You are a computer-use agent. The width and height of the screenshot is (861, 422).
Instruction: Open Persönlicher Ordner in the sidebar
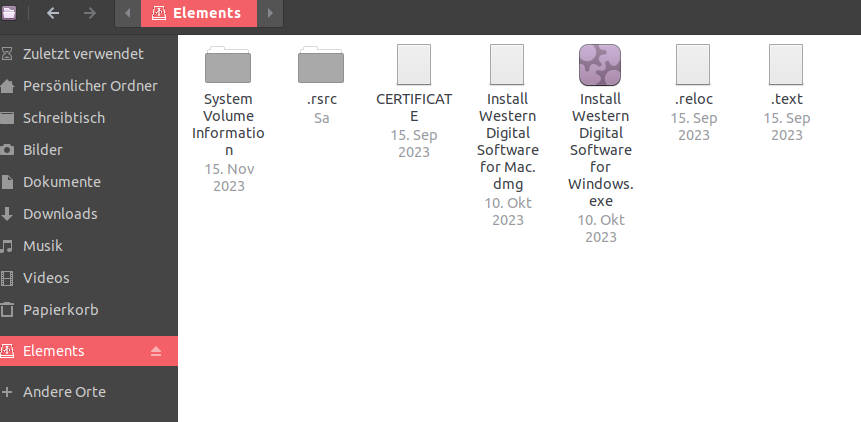89,86
